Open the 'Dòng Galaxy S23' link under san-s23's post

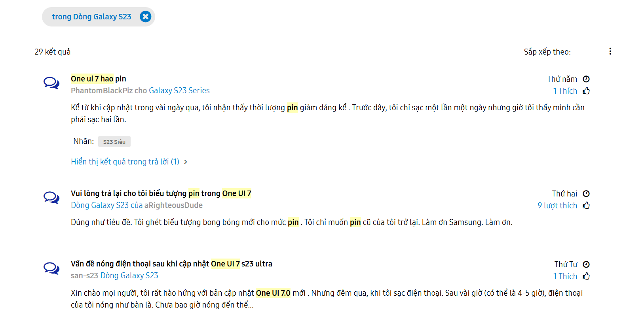pyautogui.click(x=129, y=276)
